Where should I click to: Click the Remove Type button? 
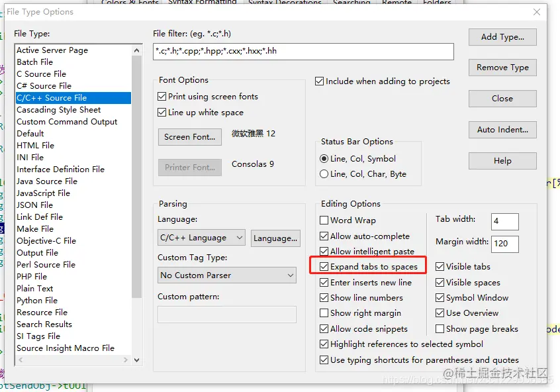tap(502, 68)
